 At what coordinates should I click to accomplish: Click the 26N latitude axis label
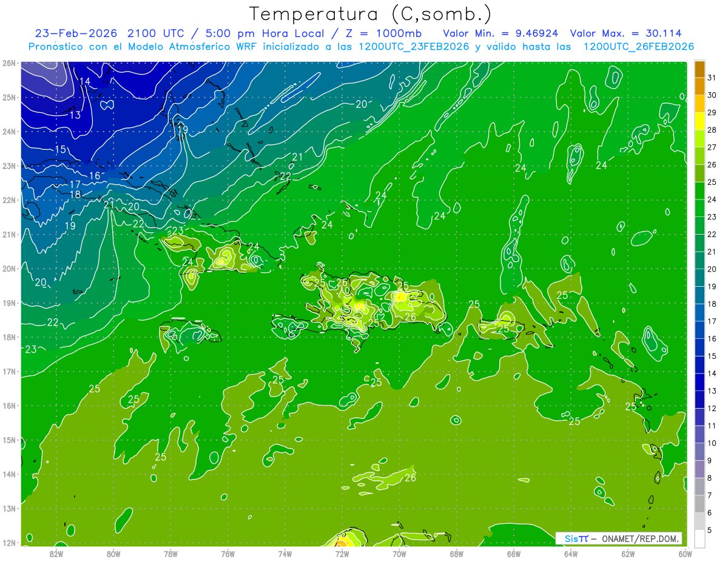tap(9, 63)
